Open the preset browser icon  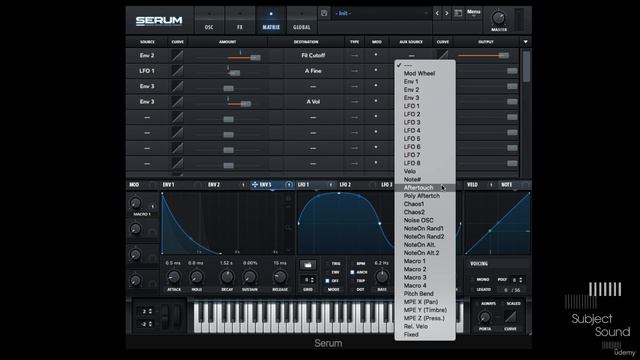(458, 13)
